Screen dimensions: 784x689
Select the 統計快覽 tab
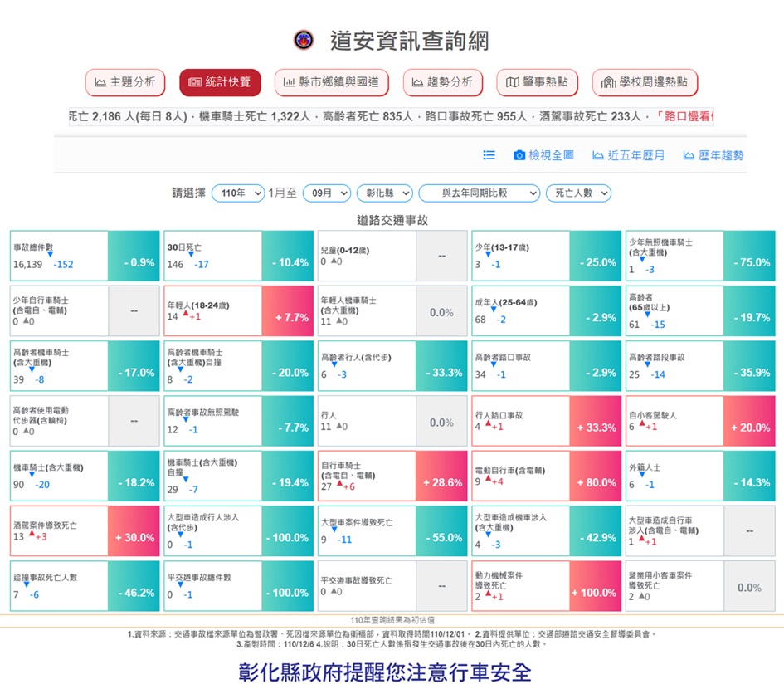[x=220, y=82]
